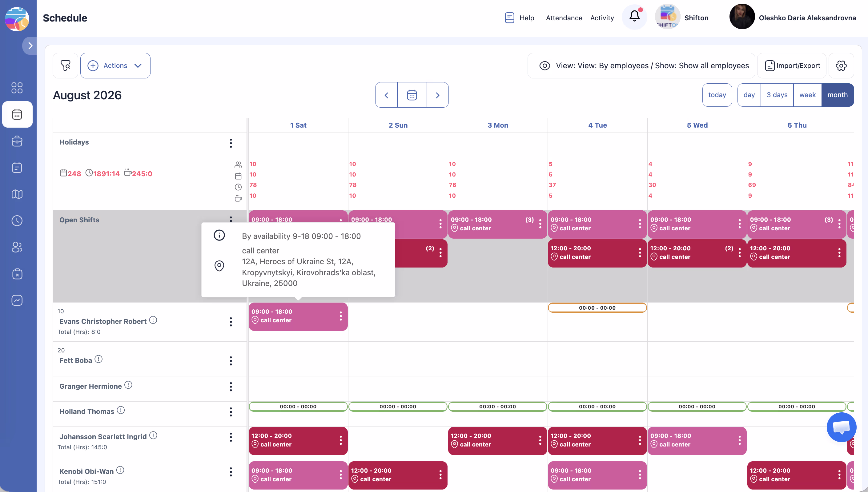The width and height of the screenshot is (868, 492).
Task: Open the date picker calendar icon
Action: 412,95
